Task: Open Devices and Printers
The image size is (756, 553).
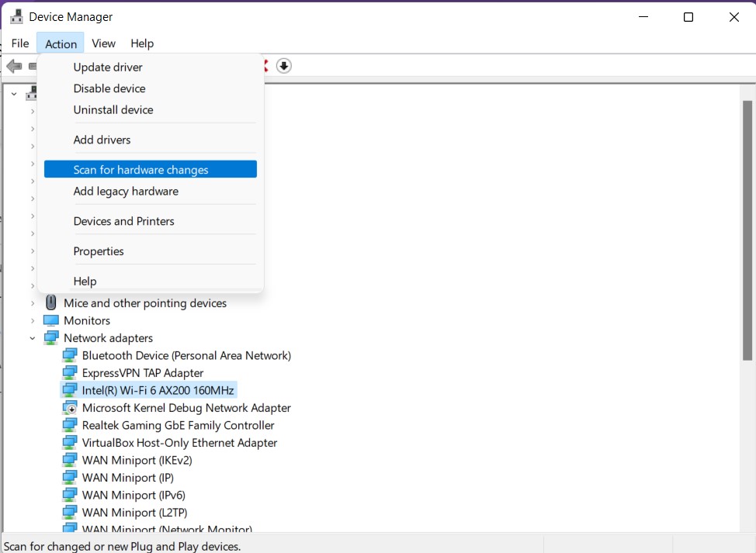Action: coord(124,221)
